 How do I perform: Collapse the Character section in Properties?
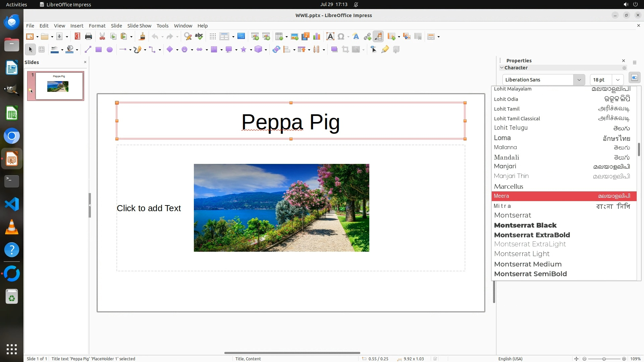pos(502,68)
